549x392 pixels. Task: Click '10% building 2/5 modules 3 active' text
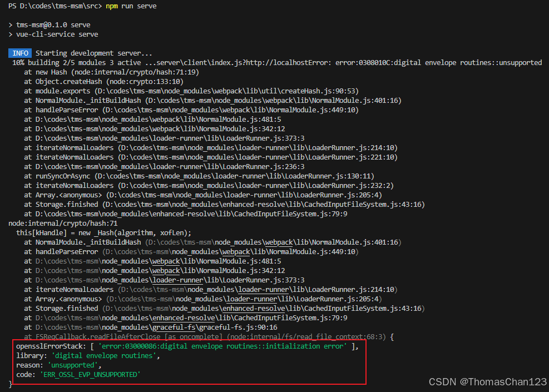(x=77, y=63)
